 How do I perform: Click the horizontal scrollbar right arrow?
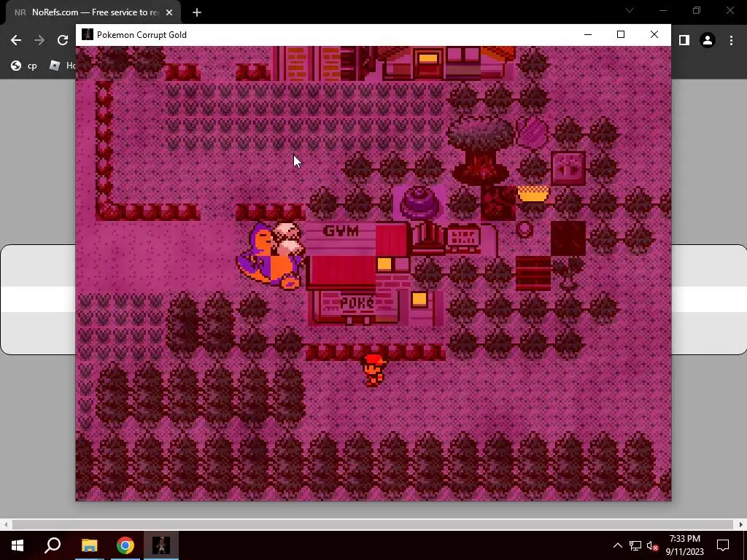[741, 524]
